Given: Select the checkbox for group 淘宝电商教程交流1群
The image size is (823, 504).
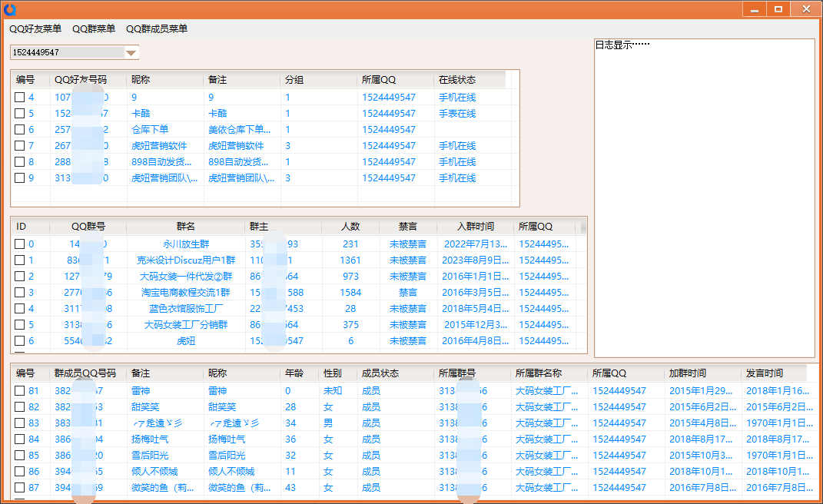Looking at the screenshot, I should [x=19, y=293].
